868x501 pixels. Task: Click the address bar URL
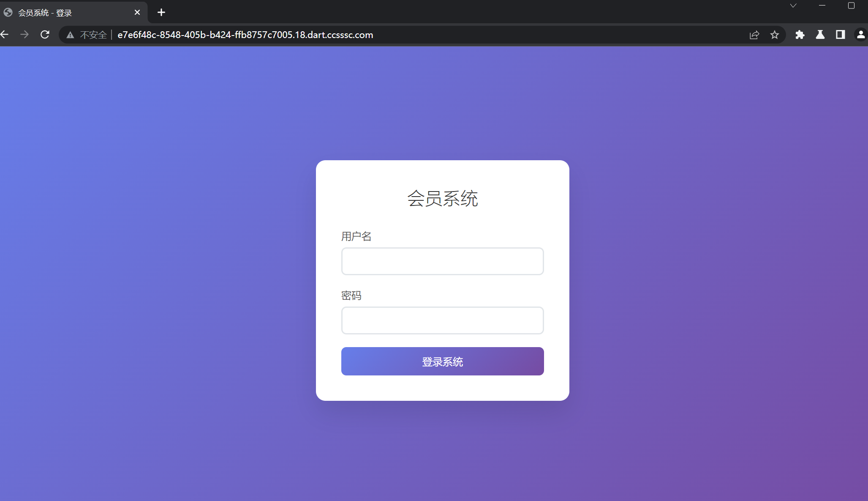(245, 35)
